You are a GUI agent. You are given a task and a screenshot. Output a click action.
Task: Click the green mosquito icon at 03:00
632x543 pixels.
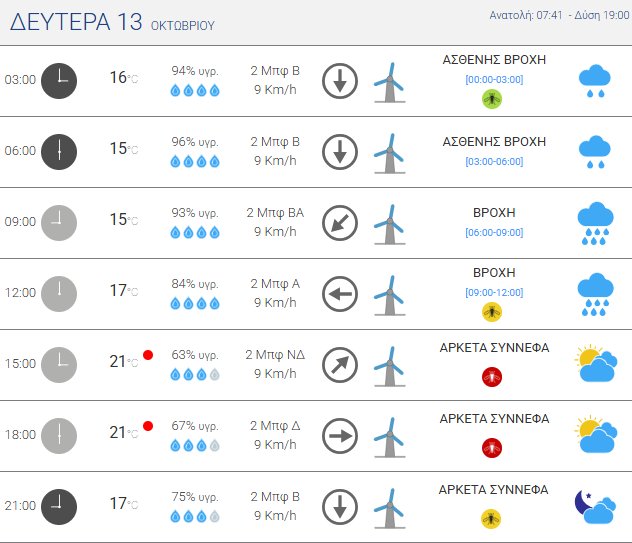tap(491, 98)
